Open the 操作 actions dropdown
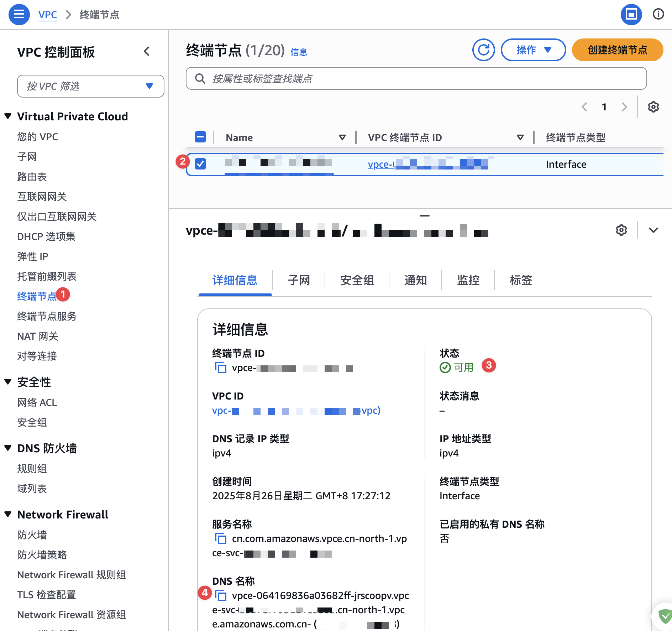Screen dimensions: 672x631 [533, 50]
